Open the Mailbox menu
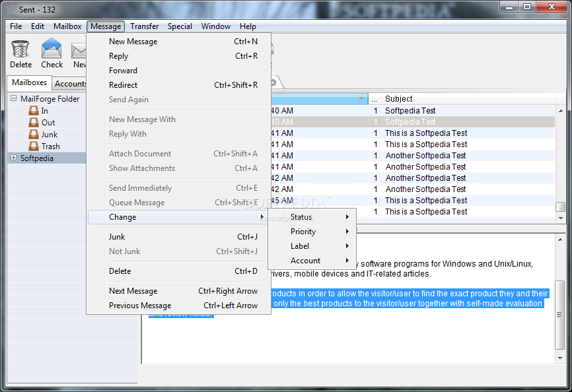 (67, 26)
